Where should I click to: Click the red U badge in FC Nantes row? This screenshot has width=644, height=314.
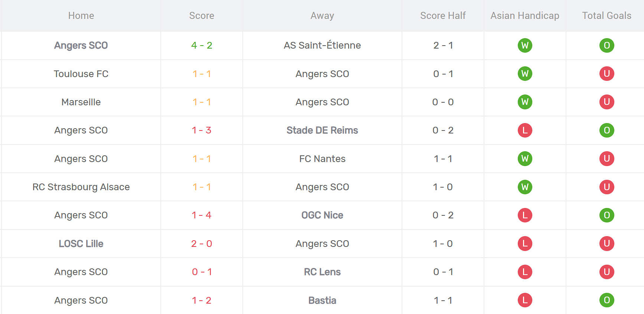[607, 158]
